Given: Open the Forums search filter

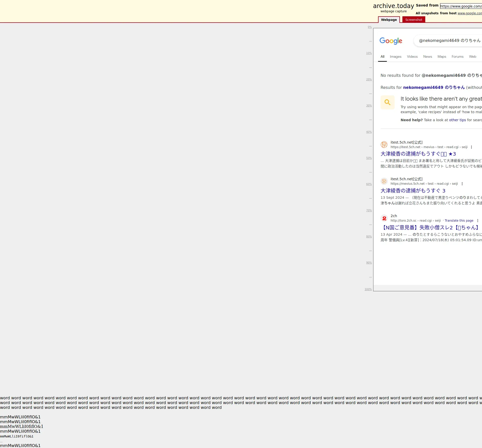Looking at the screenshot, I should point(457,56).
